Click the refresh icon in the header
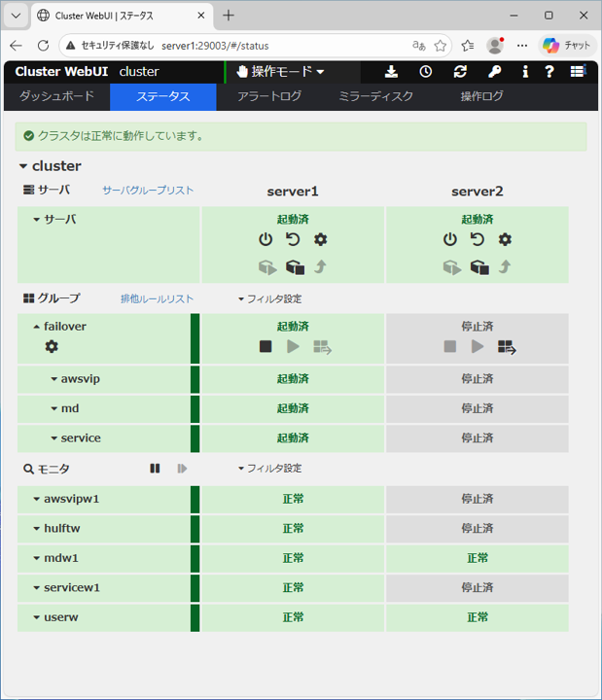 460,71
